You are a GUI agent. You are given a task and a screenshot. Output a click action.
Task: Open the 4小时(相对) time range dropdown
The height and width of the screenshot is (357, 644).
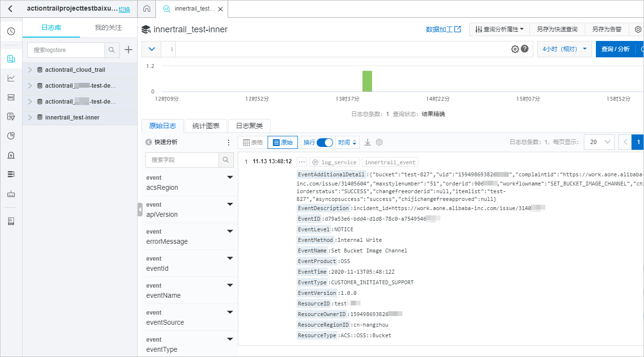pos(565,49)
